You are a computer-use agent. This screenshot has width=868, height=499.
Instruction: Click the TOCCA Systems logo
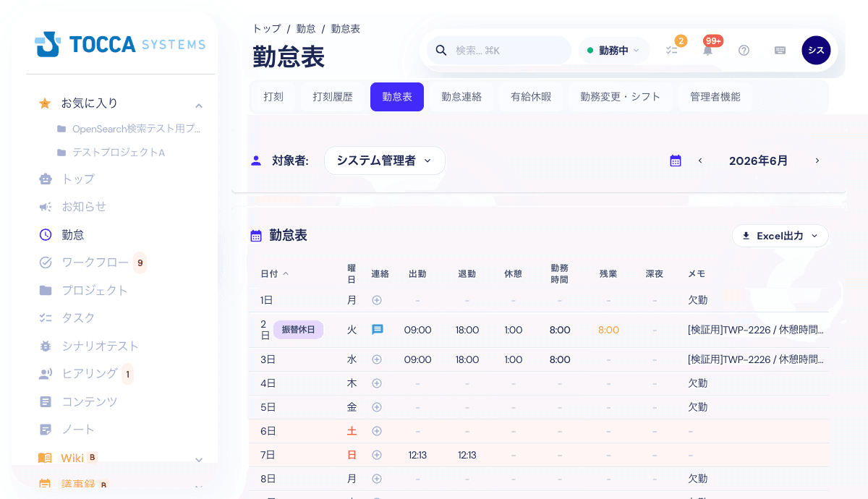120,44
